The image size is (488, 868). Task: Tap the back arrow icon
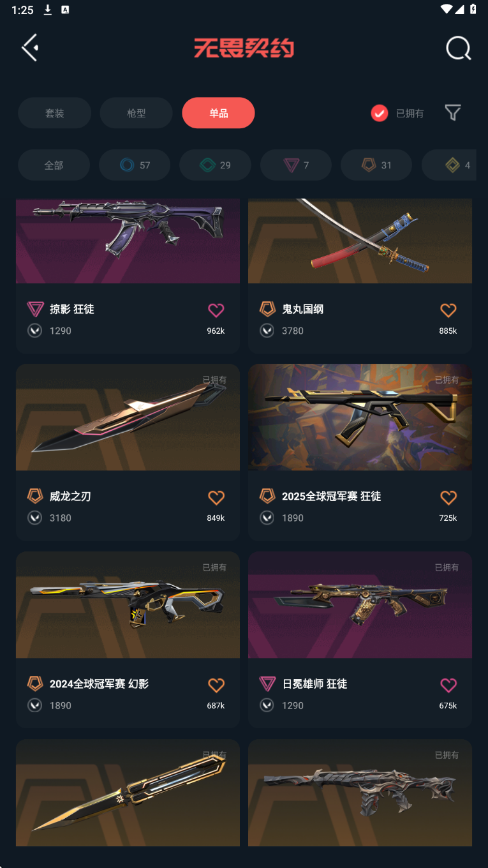tap(30, 48)
